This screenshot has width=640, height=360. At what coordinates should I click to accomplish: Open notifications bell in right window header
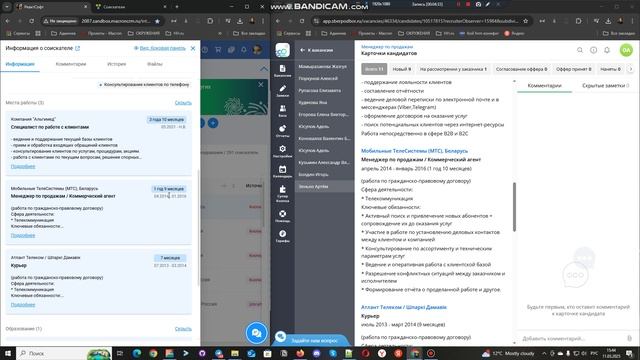pos(607,50)
